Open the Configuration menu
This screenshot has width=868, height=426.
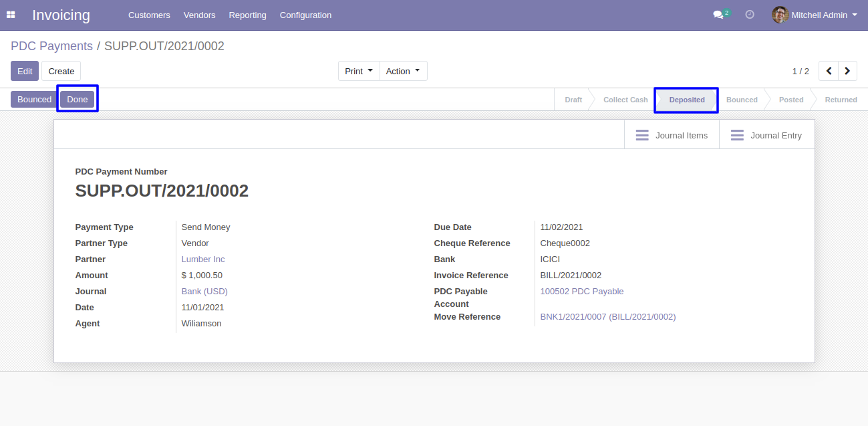[x=305, y=15]
